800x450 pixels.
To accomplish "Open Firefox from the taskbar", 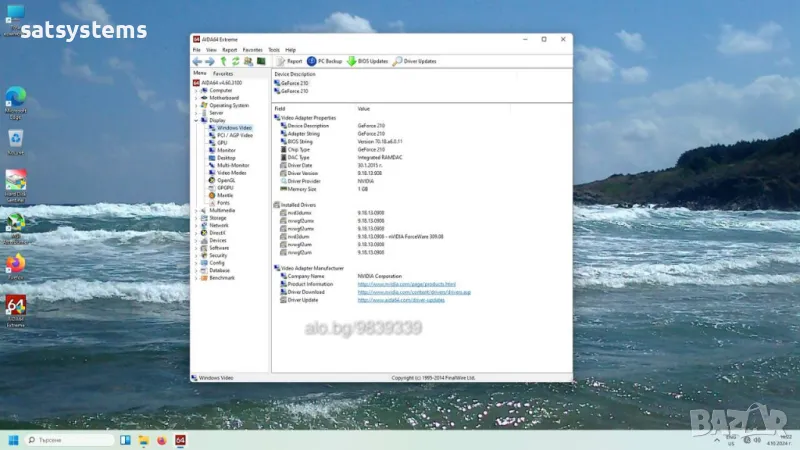I will point(159,440).
